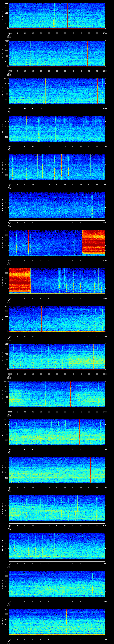This screenshot has height=644, width=114.
Task: Click the 18:00 end time label
Action: coord(105,71)
